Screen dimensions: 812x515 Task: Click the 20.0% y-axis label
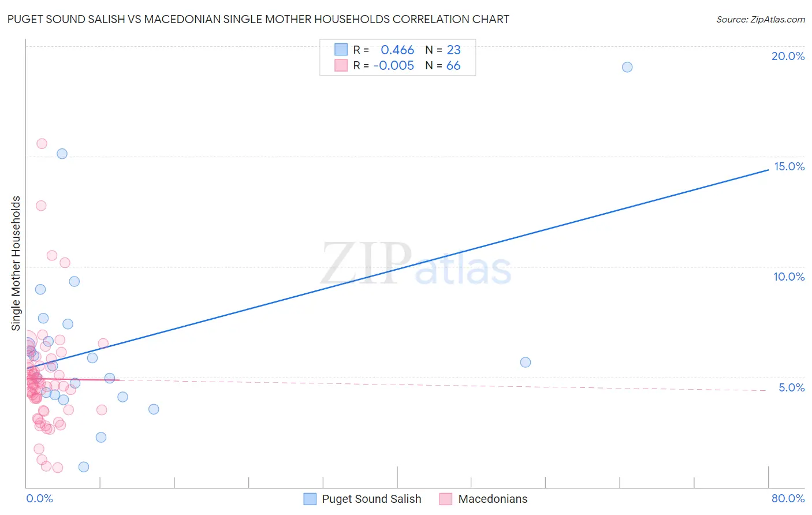[x=788, y=56]
